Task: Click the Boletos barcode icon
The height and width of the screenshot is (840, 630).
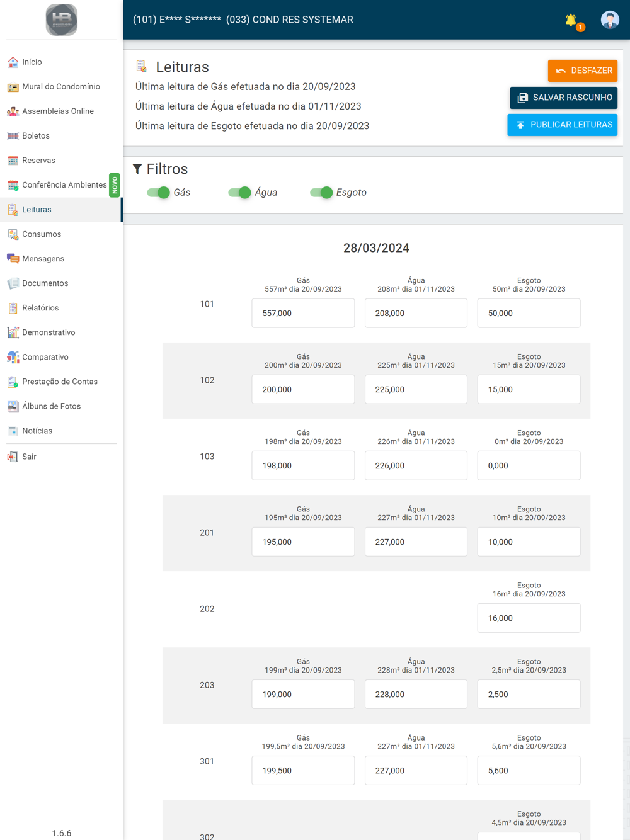Action: (x=13, y=135)
